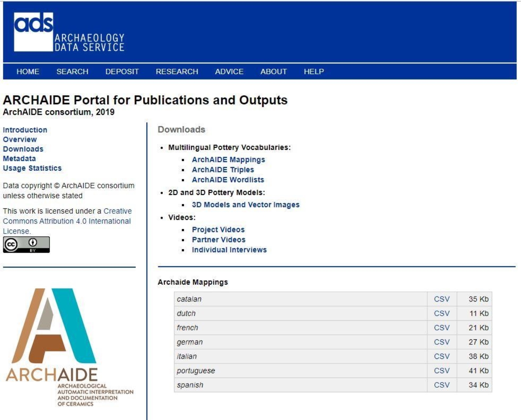Open the ArchAIDE Wordlists link
521x420 pixels.
228,180
